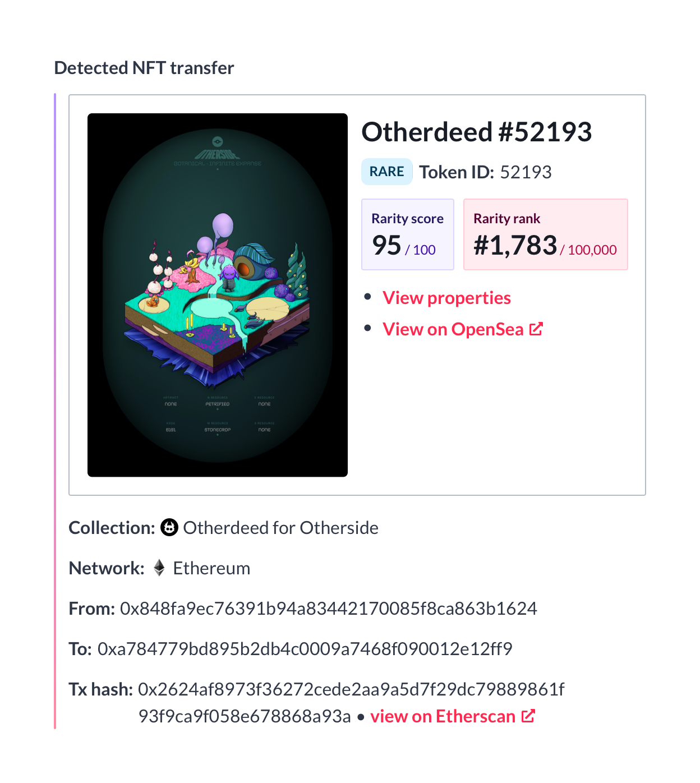
Task: Select the Rarity score 95 box
Action: tap(408, 234)
